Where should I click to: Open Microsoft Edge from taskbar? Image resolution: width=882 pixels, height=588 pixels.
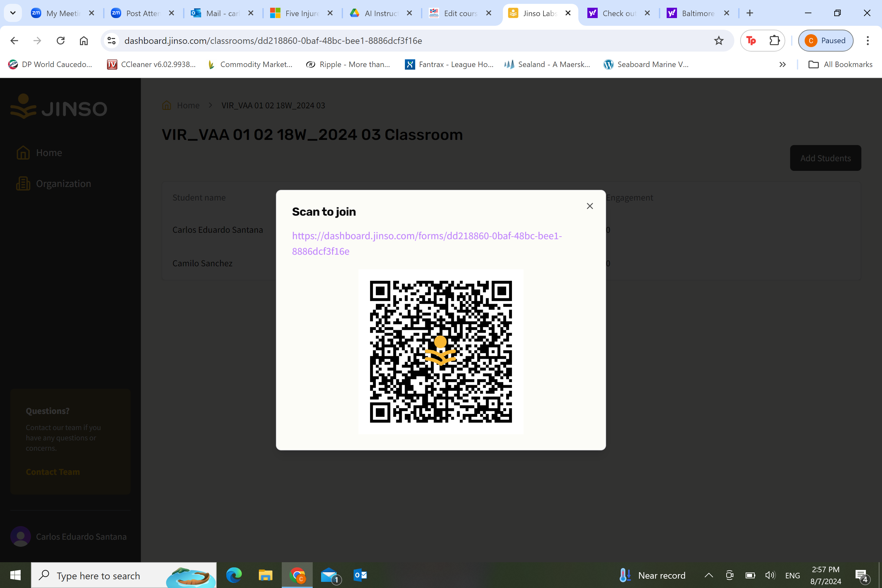click(234, 575)
